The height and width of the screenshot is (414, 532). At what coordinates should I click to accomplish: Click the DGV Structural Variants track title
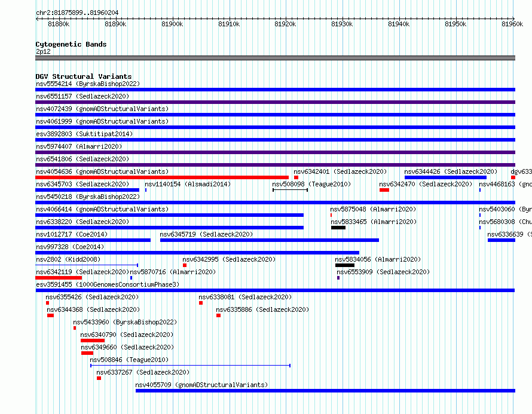coord(84,76)
